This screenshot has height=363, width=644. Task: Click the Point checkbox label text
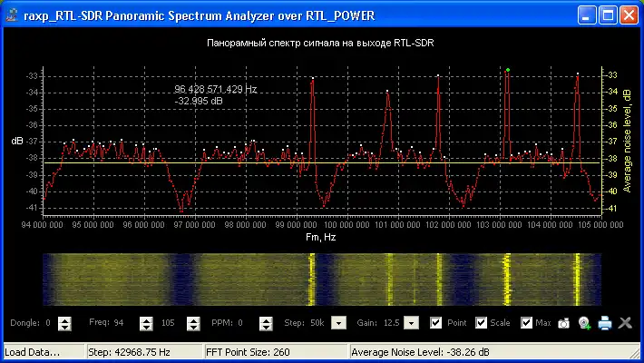(x=457, y=323)
